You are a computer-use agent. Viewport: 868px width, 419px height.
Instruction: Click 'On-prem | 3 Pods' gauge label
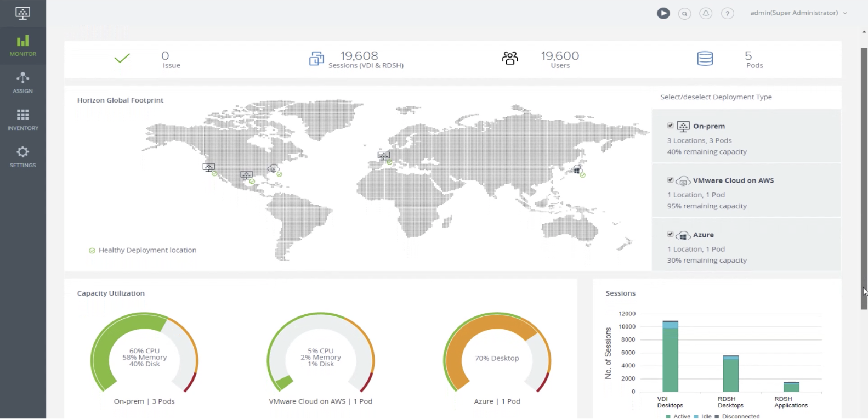144,401
